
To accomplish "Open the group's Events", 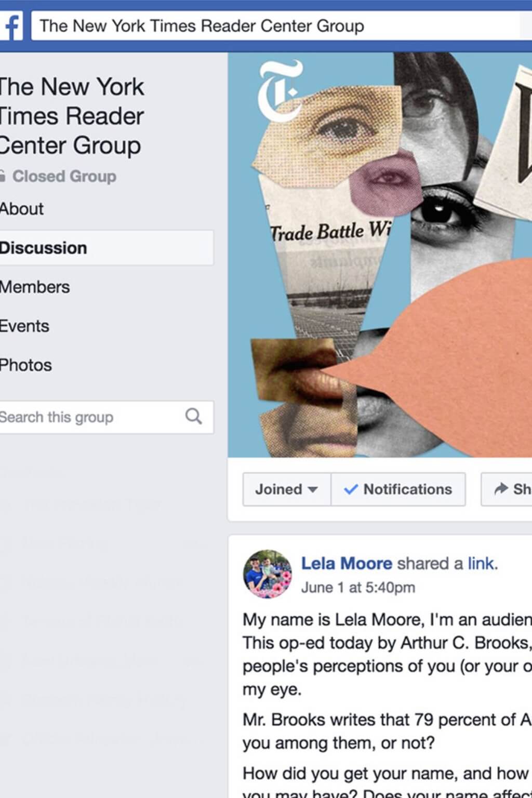I will pyautogui.click(x=24, y=326).
